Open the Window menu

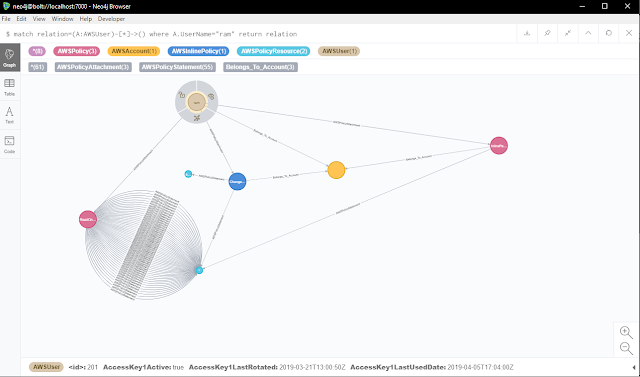pos(62,19)
